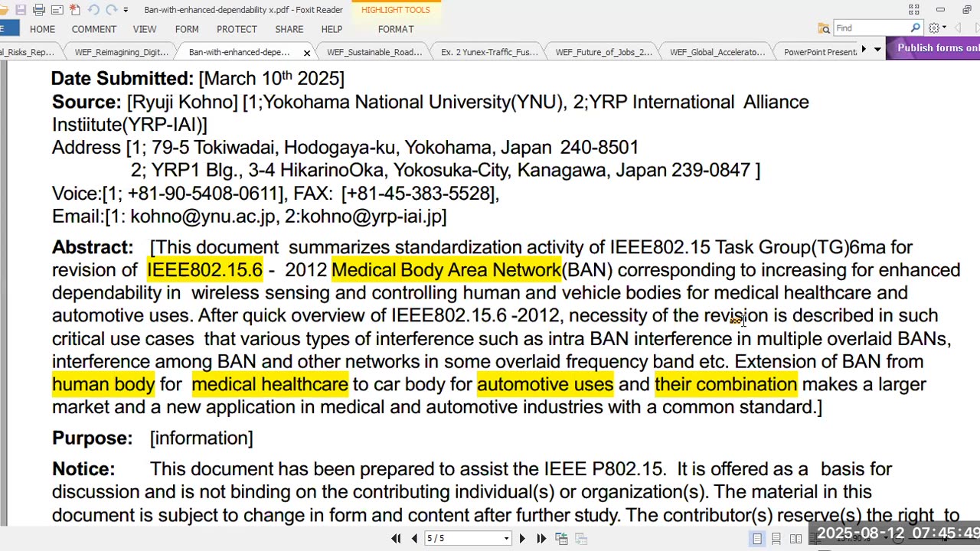
Task: Click the Email envelope icon in quick access toolbar
Action: point(57,10)
